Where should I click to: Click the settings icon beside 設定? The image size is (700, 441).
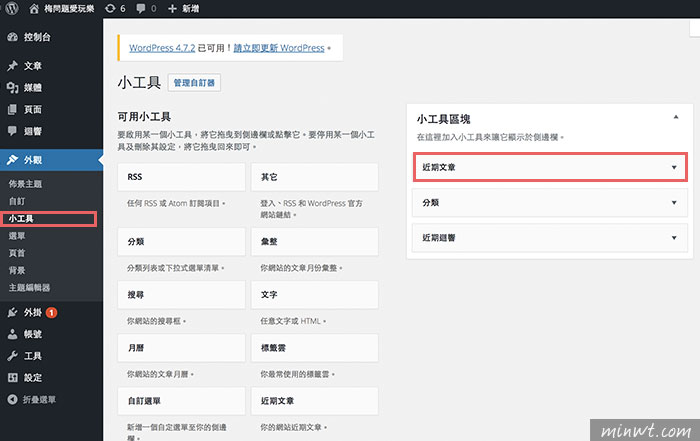pyautogui.click(x=12, y=378)
